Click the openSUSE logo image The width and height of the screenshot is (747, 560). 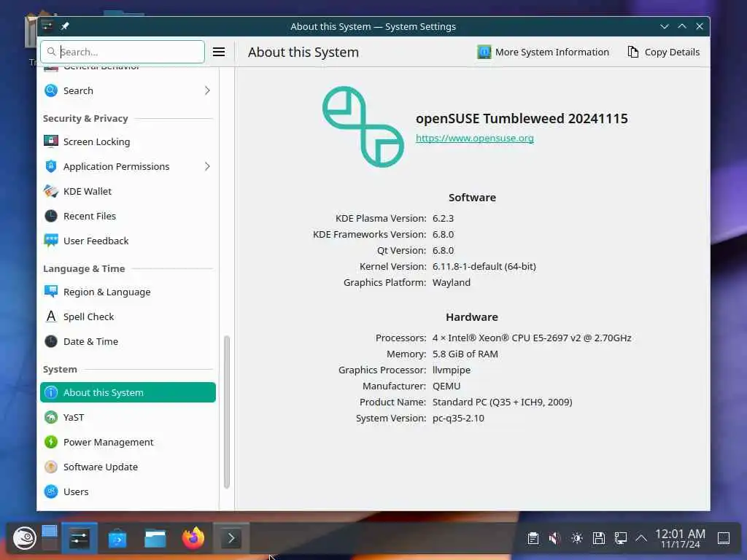point(363,127)
